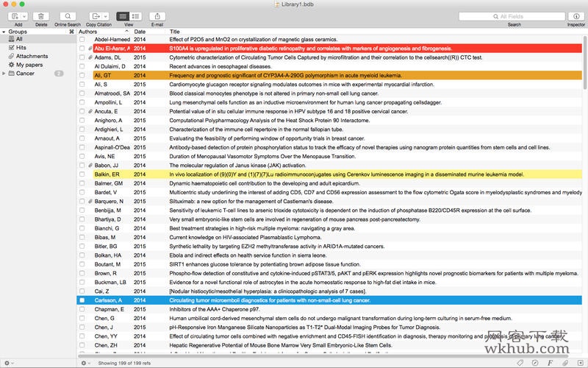The width and height of the screenshot is (588, 368).
Task: Toggle the checkbox for Anighoro, A row
Action: (82, 121)
